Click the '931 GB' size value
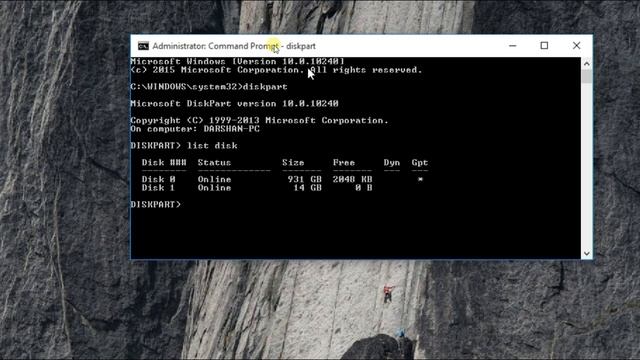The width and height of the screenshot is (640, 360). (x=304, y=179)
